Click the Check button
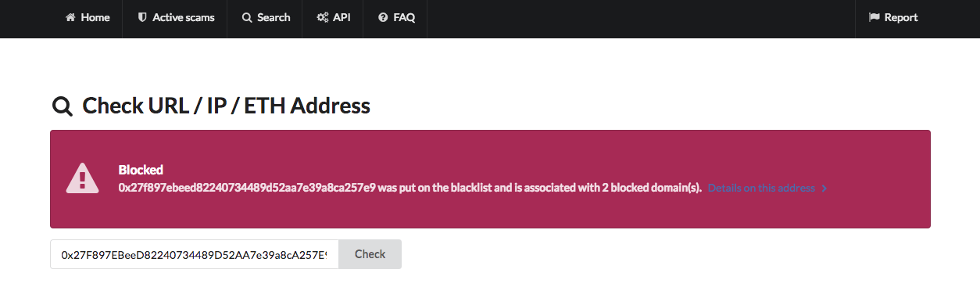Screen dimensions: 980x291 pos(370,254)
